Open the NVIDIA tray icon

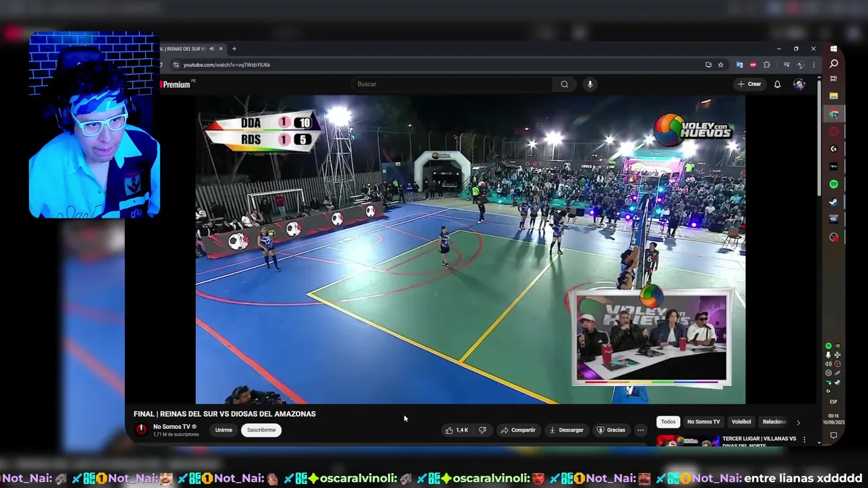837,346
